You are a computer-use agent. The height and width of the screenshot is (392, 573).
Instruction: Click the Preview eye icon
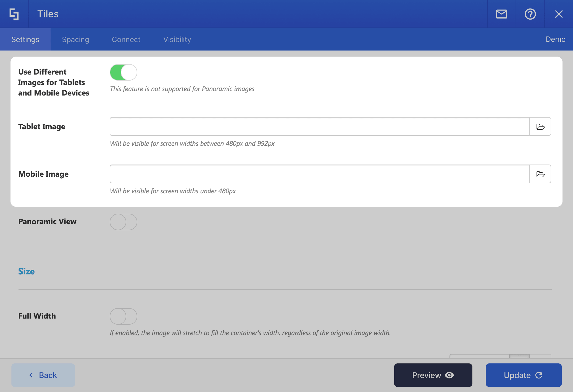pos(450,375)
